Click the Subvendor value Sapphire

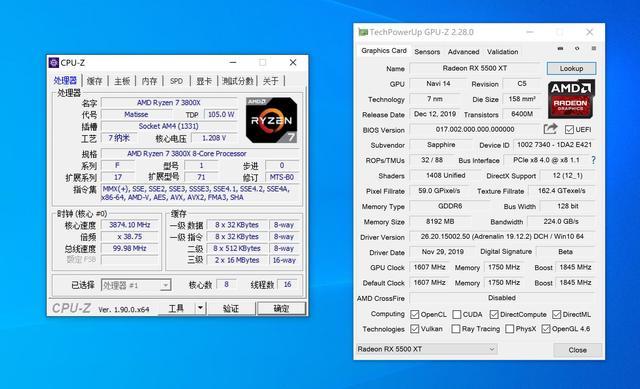coord(441,145)
